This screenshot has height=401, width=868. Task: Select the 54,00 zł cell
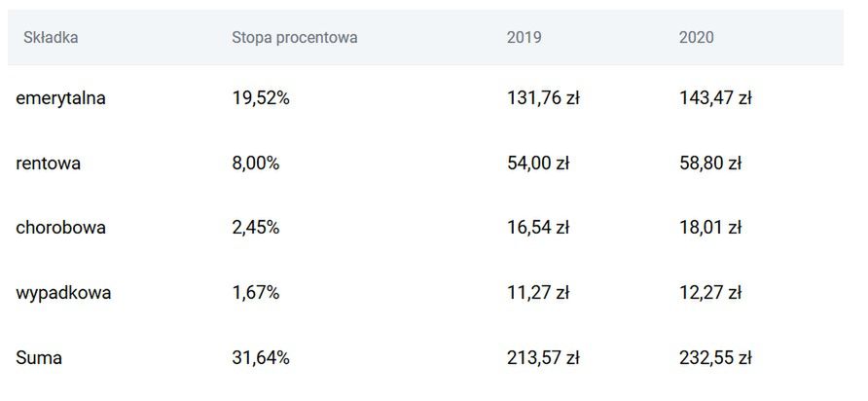(538, 163)
